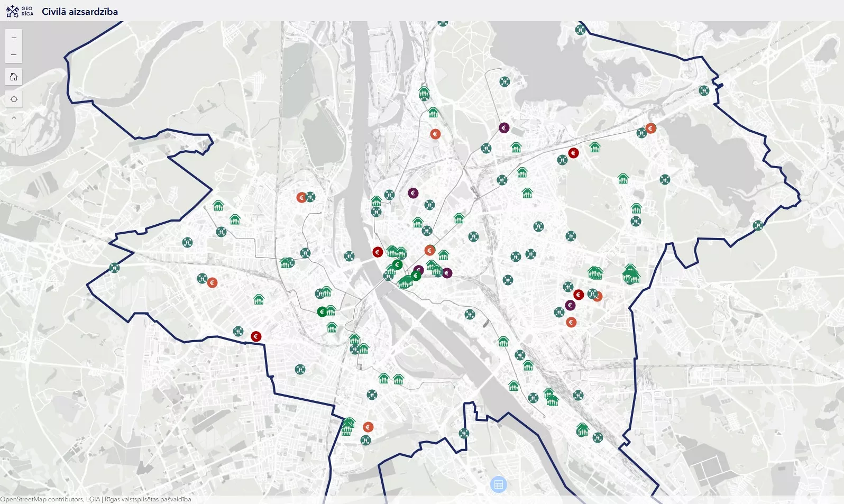
Task: Select orange euro marker at southern city edge
Action: click(368, 427)
